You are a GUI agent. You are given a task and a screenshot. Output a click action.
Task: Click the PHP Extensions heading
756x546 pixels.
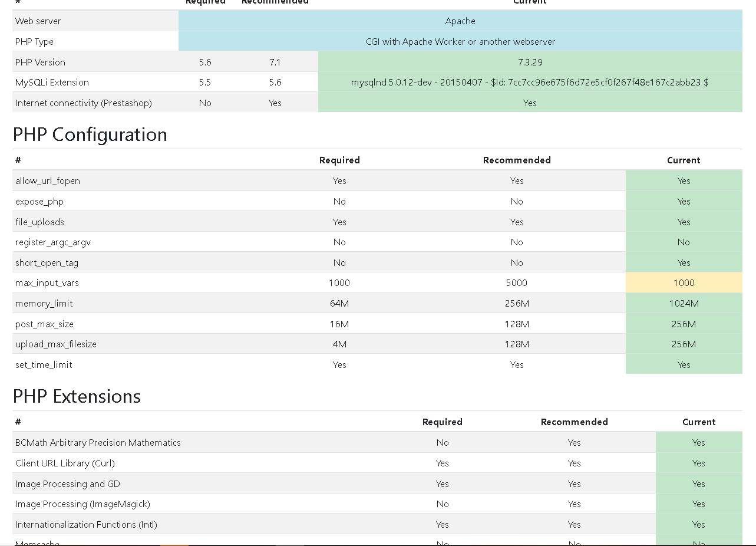77,396
